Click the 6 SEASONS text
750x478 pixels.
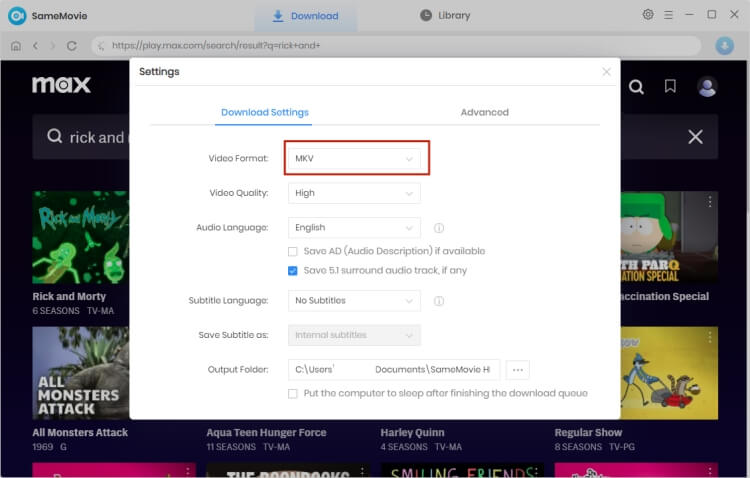pos(56,311)
